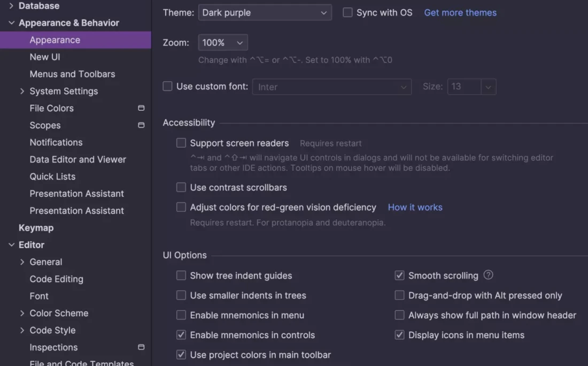588x366 pixels.
Task: Open the Zoom 100% dropdown
Action: 222,43
